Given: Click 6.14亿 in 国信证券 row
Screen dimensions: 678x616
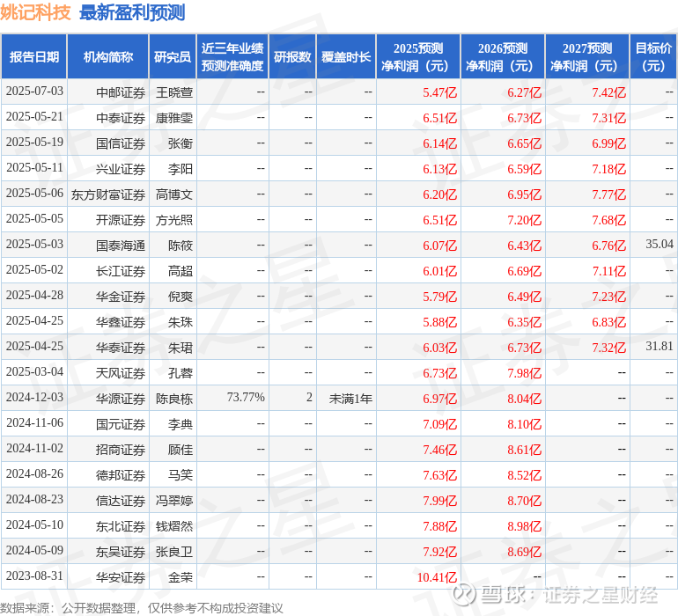Looking at the screenshot, I should tap(439, 143).
